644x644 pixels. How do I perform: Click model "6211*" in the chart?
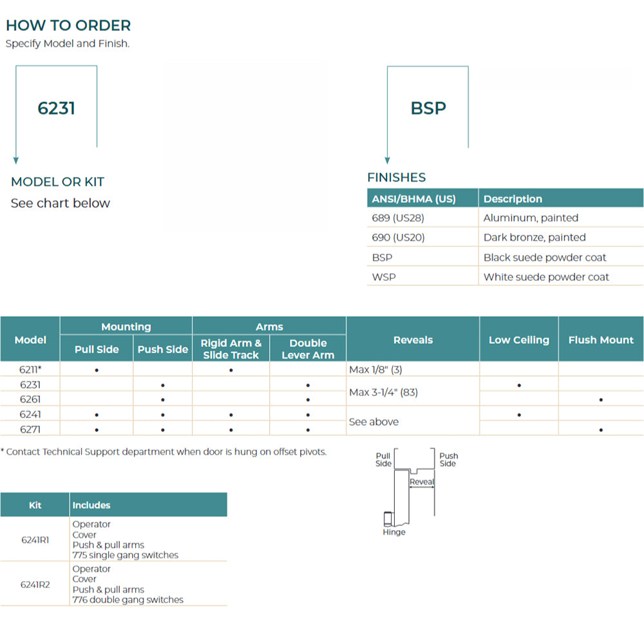[30, 370]
